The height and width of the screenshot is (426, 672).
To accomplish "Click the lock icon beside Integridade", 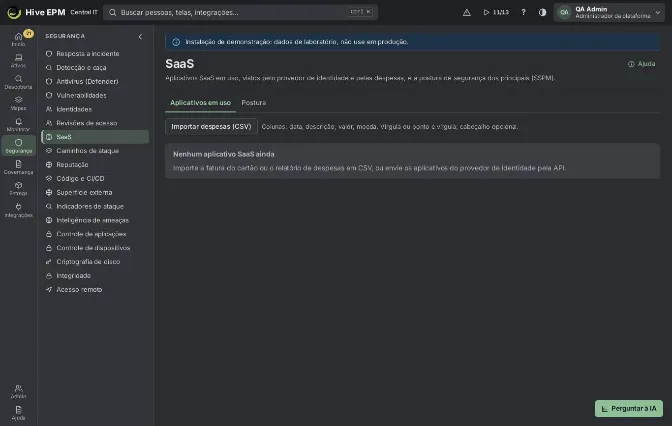I will [x=49, y=276].
